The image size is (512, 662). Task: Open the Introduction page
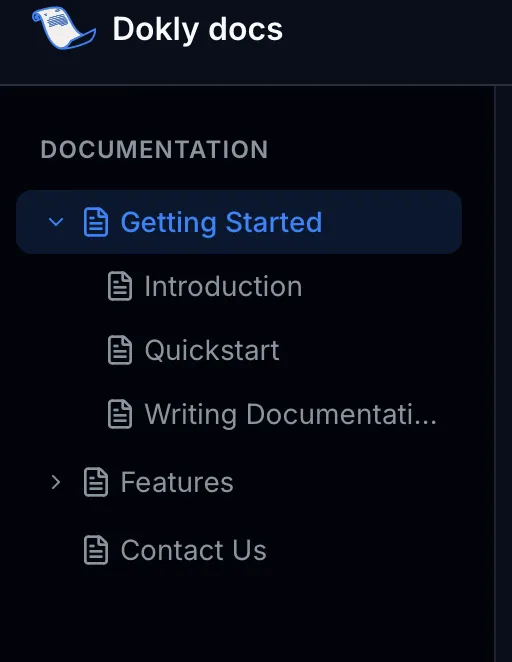point(223,286)
